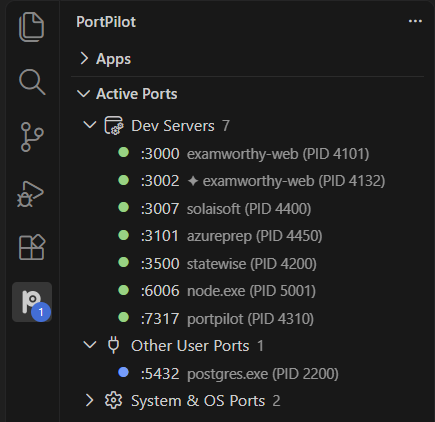
Task: Select the statewise (PID 4200) entry
Action: [x=252, y=264]
